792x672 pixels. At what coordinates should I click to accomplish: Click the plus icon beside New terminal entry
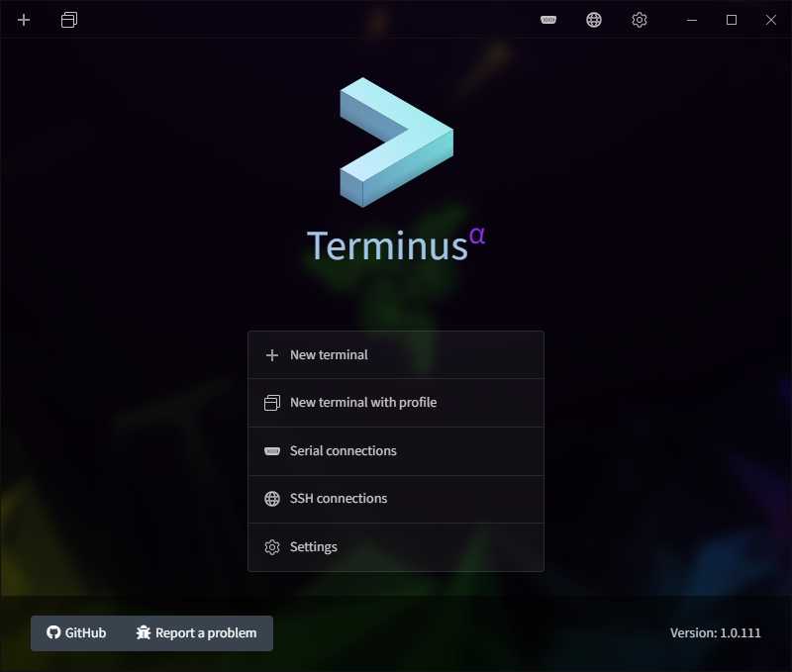[270, 353]
